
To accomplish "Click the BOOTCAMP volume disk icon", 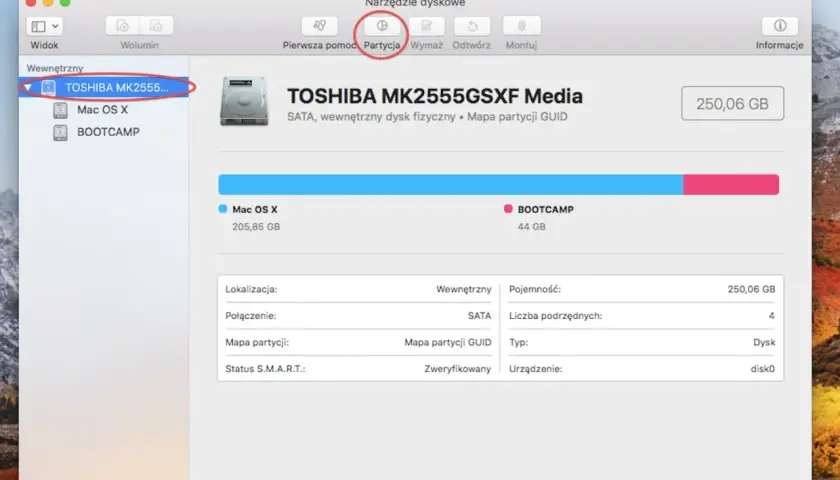I will point(60,132).
